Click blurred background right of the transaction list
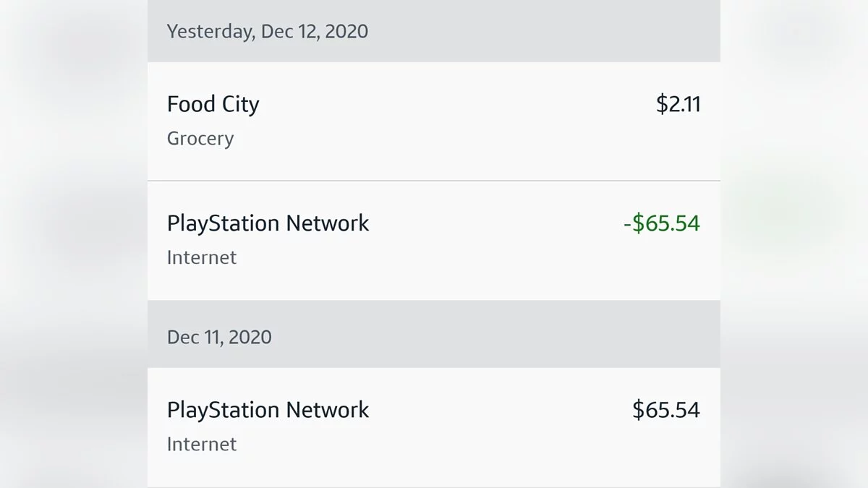 796,246
